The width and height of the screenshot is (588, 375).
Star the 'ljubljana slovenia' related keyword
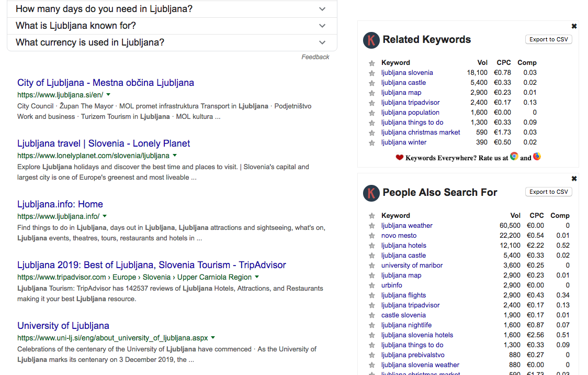point(371,73)
